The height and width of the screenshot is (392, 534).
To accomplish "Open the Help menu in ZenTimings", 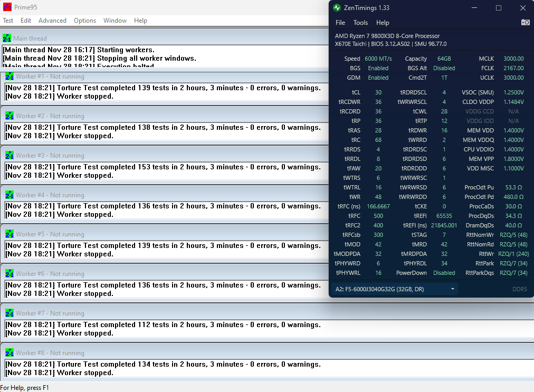I will pos(383,23).
